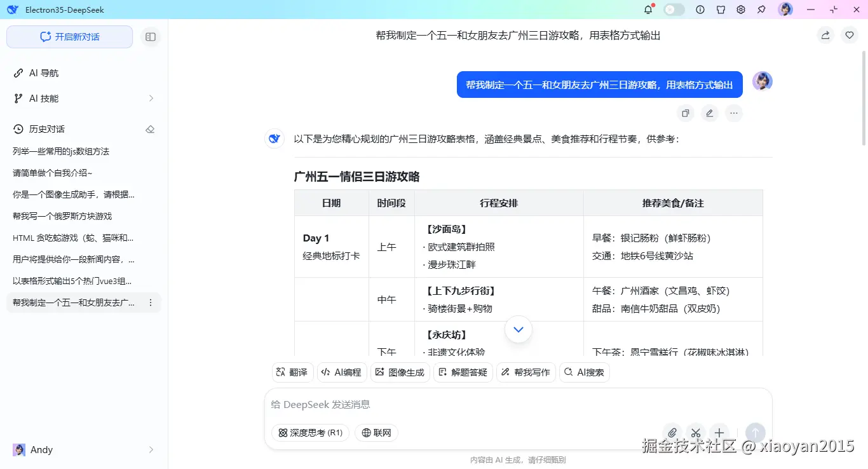Screen dimensions: 868x469
Task: Click the chevron to expand the table
Action: pos(518,329)
